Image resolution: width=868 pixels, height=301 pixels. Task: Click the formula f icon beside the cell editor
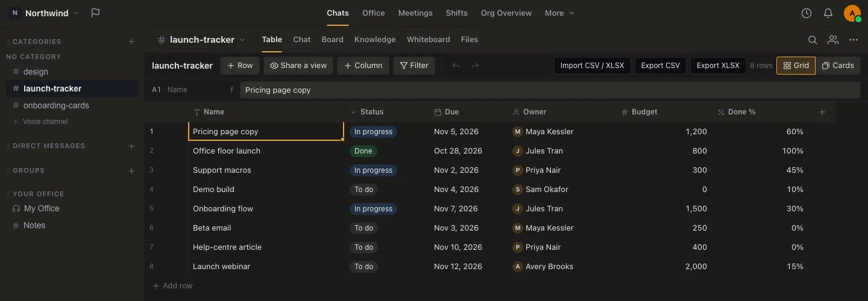(x=231, y=90)
